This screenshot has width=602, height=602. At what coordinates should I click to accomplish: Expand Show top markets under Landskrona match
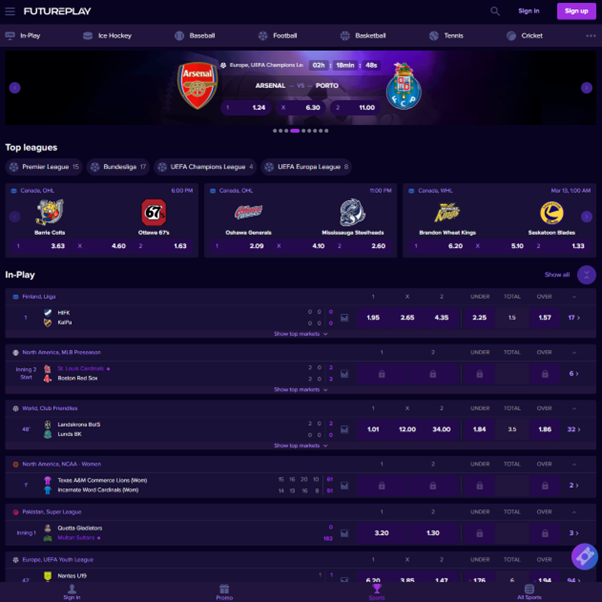point(301,446)
